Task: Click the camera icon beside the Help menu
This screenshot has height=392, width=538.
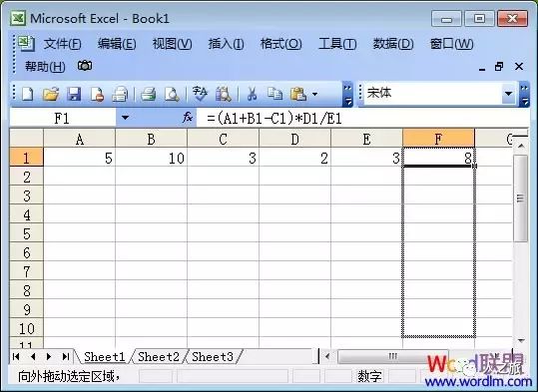Action: point(85,66)
